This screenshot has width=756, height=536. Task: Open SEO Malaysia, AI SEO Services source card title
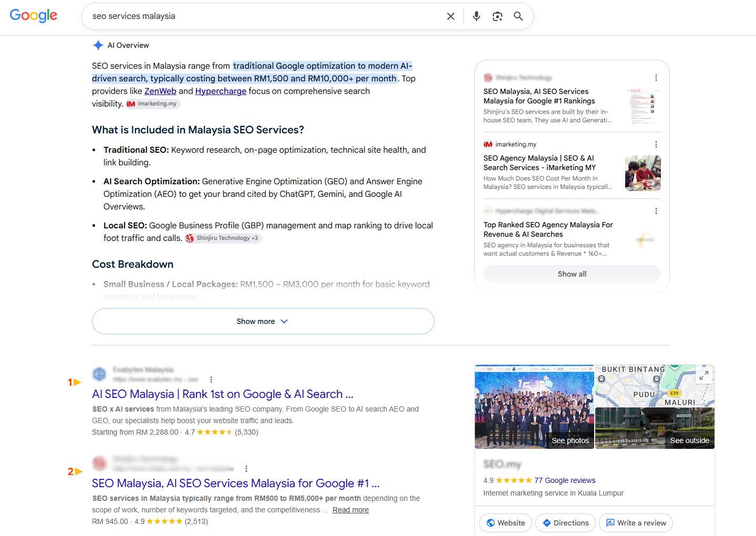pyautogui.click(x=540, y=96)
